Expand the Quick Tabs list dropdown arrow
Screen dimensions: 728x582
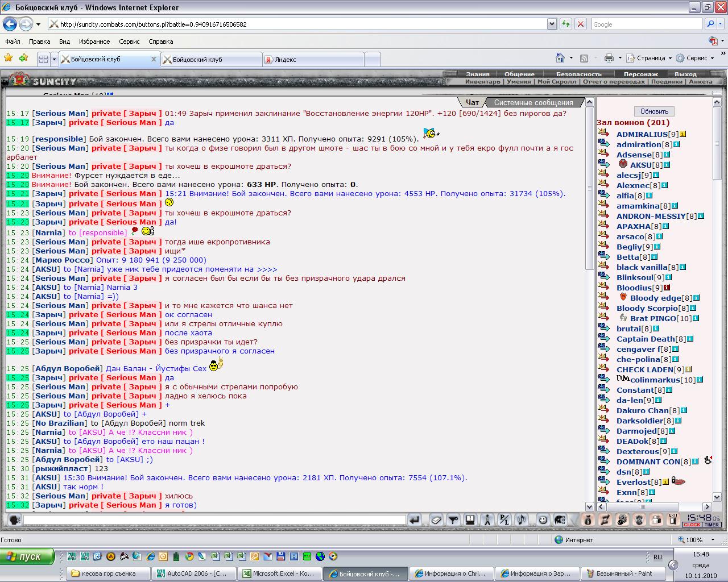click(x=54, y=59)
